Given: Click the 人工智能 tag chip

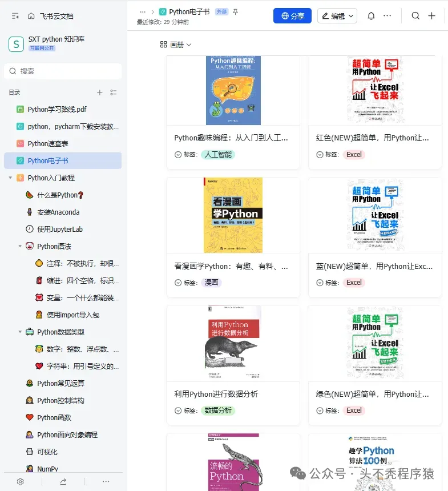Looking at the screenshot, I should point(218,155).
